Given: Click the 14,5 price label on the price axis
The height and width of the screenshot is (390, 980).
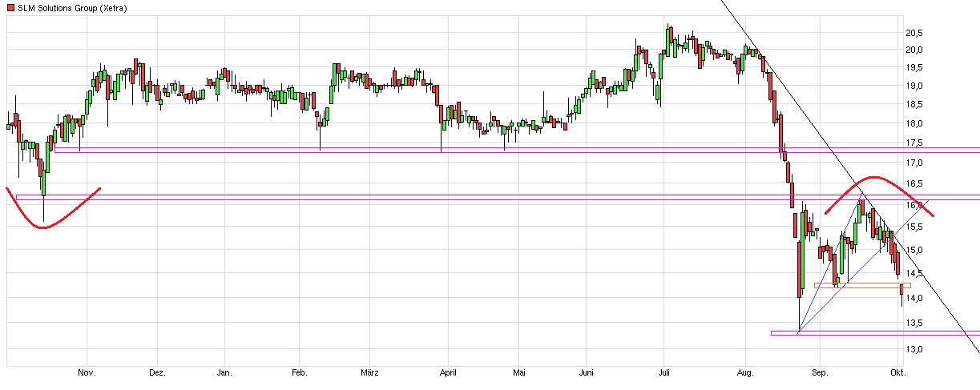Looking at the screenshot, I should point(914,274).
